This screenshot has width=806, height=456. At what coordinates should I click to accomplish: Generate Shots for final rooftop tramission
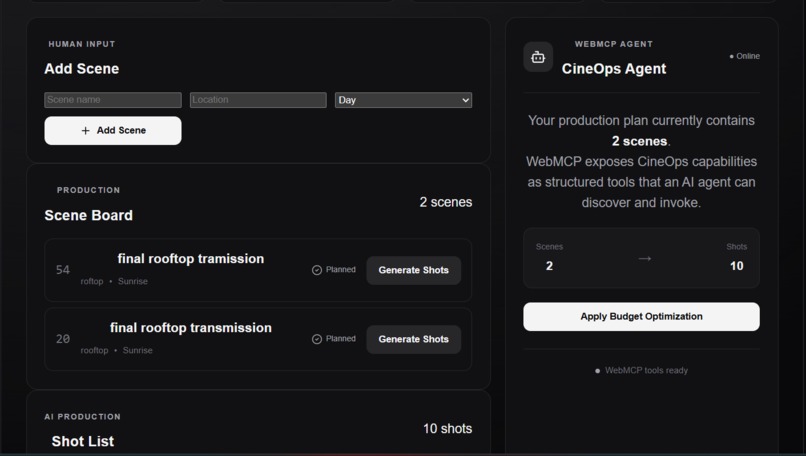pos(413,270)
